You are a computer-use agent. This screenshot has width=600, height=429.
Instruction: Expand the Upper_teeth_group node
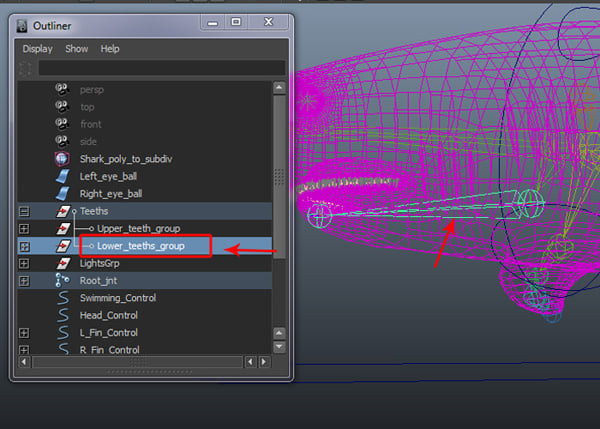(x=25, y=229)
